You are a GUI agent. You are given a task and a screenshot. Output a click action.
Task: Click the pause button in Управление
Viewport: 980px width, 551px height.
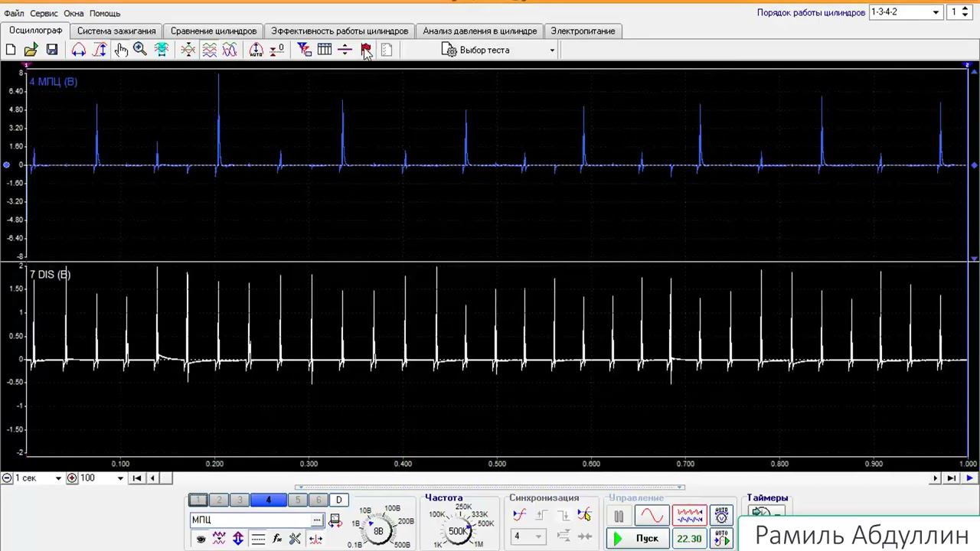[x=619, y=516]
